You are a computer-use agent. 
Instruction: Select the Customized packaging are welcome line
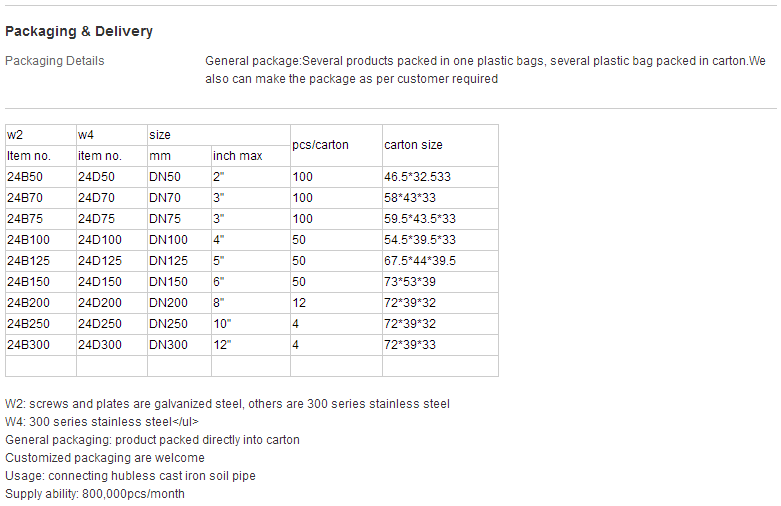click(x=105, y=458)
